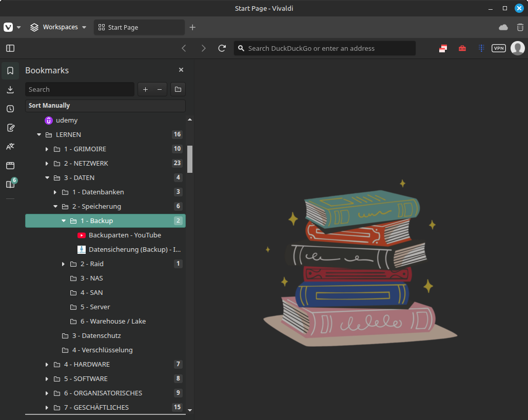Open the Window panel
The height and width of the screenshot is (420, 528).
(10, 166)
